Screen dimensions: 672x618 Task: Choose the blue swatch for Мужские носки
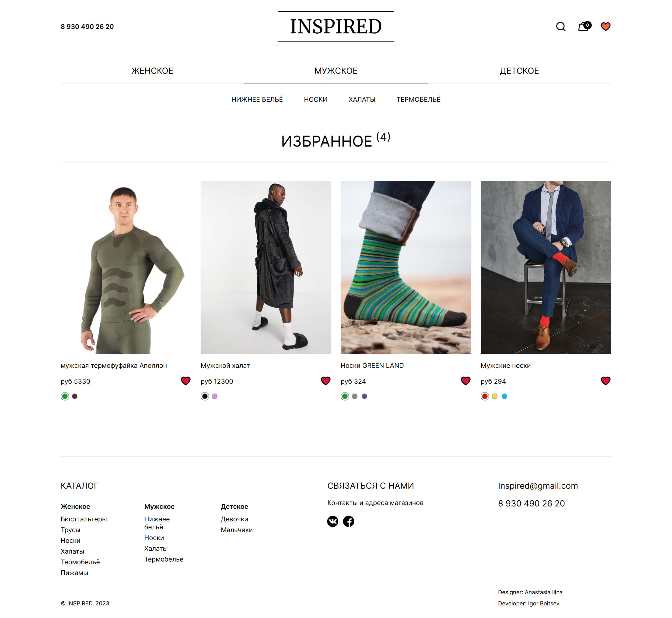coord(504,396)
